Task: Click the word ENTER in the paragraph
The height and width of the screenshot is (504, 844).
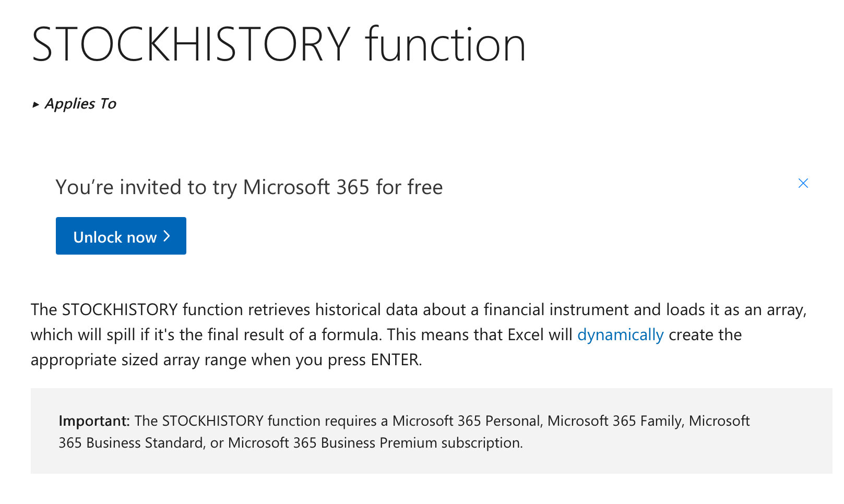Action: click(x=395, y=359)
